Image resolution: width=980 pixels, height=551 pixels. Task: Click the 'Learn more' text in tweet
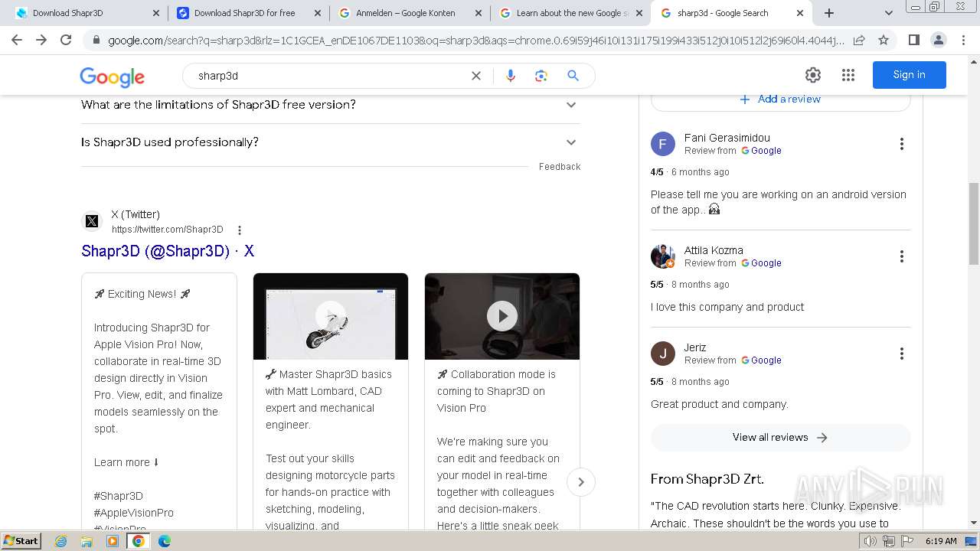122,462
